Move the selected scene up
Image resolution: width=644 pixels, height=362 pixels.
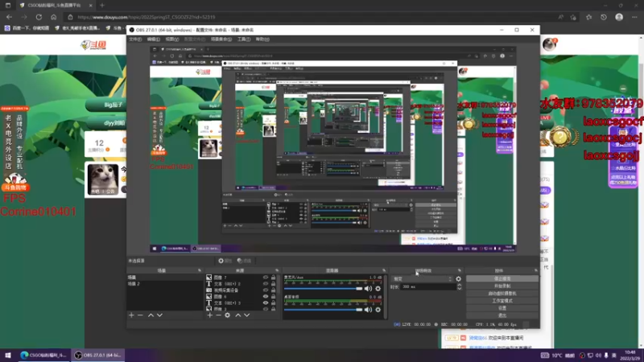point(151,315)
